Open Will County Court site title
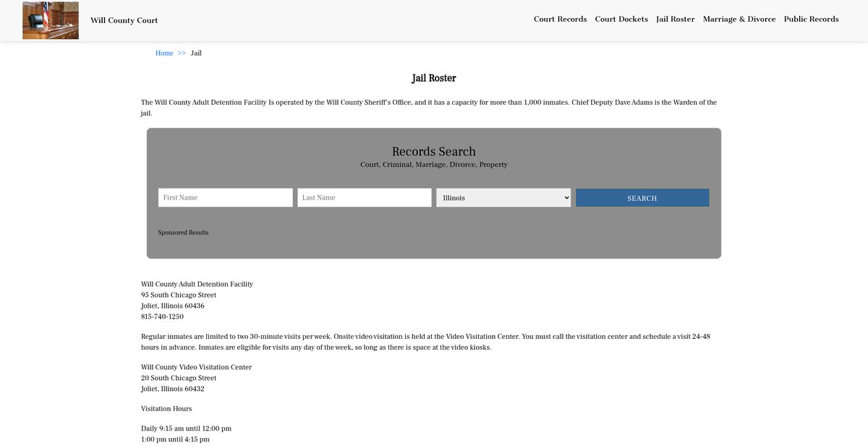The image size is (868, 448). point(124,20)
